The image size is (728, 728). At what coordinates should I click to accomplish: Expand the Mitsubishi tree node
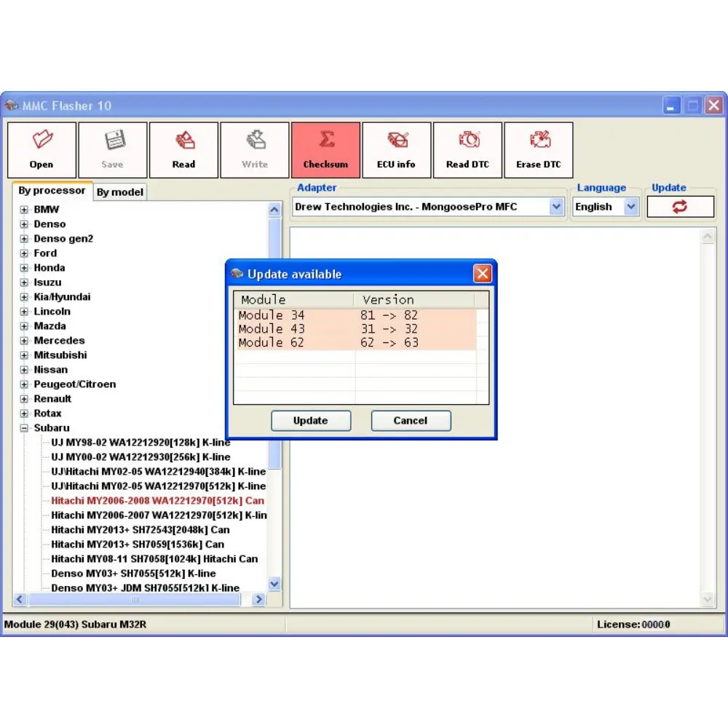(24, 355)
